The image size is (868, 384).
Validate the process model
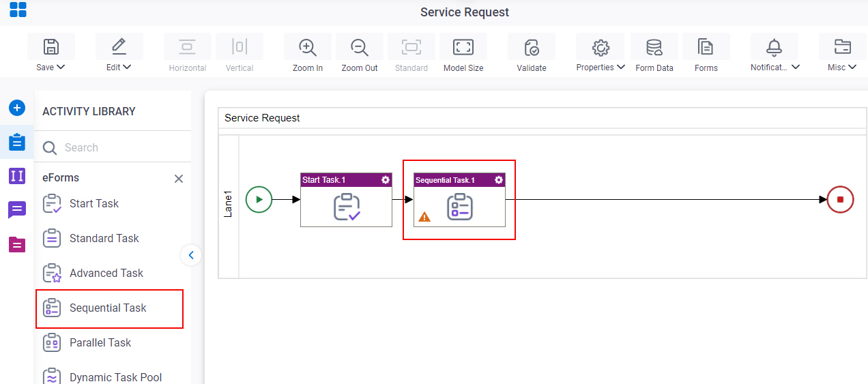tap(532, 47)
